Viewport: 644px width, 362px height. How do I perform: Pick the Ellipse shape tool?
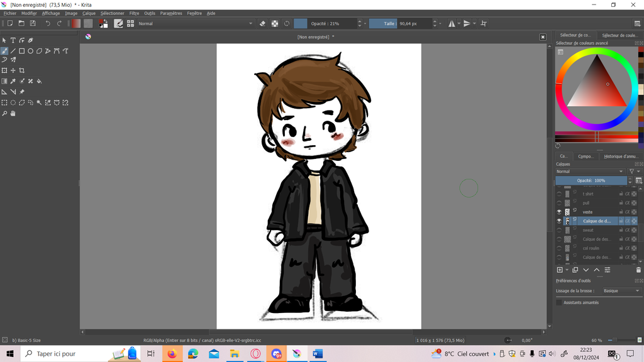pos(30,51)
